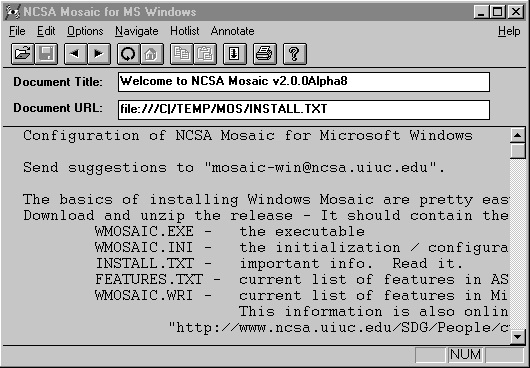Click the vertical scrollbar down arrow
Screen dimensions: 530x368
point(517,336)
